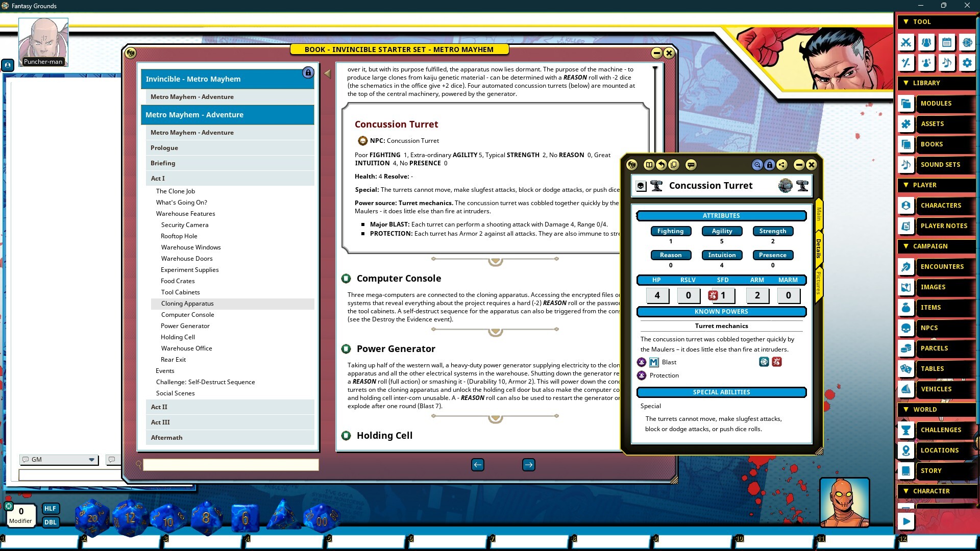Collapse the CHARACTER sidebar section
Screen dimensions: 980x551
937,491
